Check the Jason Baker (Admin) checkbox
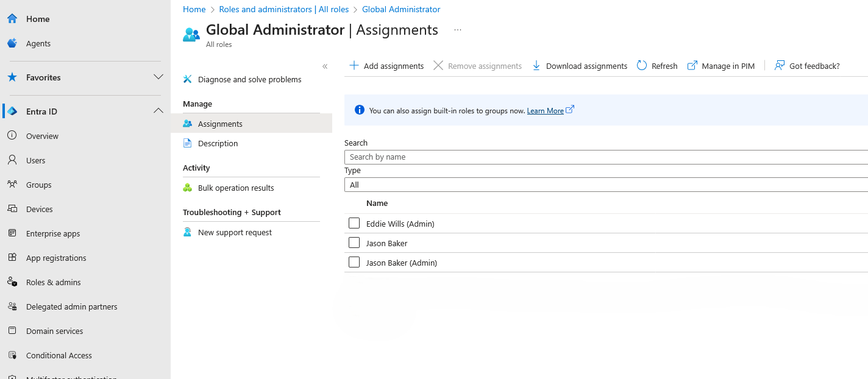The height and width of the screenshot is (379, 868). tap(354, 263)
